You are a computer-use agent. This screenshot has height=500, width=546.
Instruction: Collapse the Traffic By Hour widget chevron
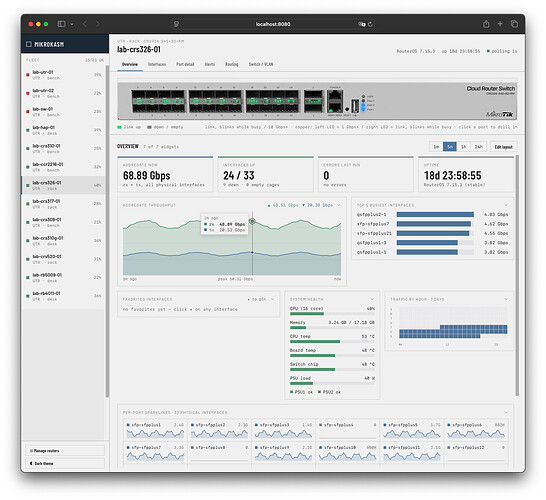506,299
